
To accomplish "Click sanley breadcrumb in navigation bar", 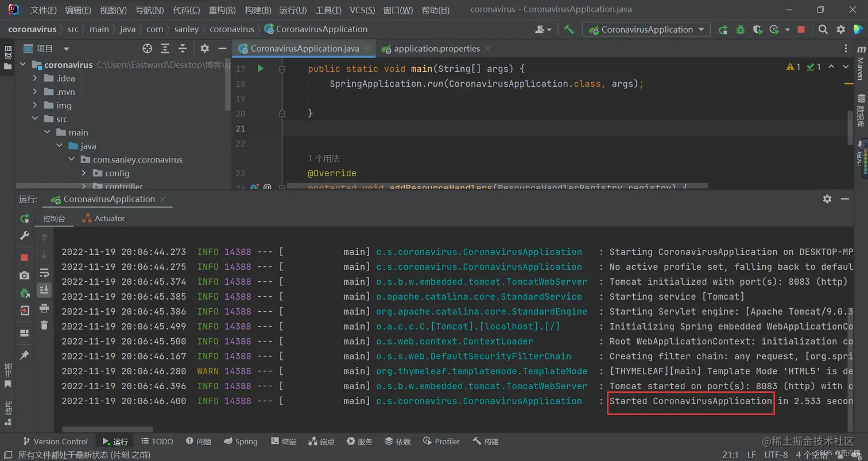I will pyautogui.click(x=186, y=29).
